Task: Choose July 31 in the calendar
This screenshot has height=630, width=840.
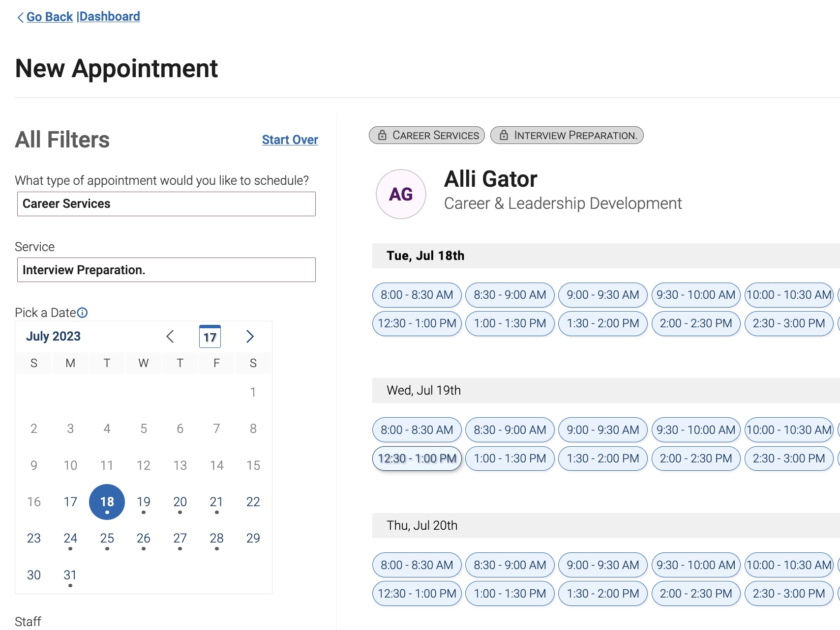Action: (70, 575)
